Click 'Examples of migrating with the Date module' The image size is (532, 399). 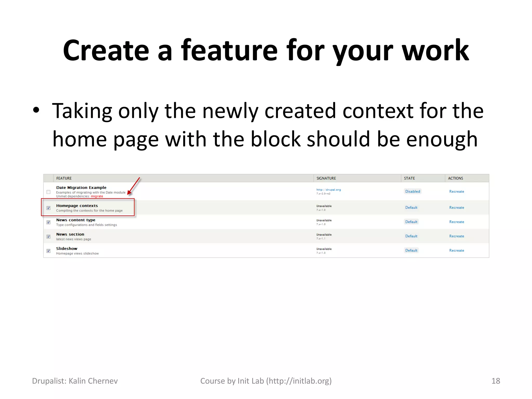point(91,192)
